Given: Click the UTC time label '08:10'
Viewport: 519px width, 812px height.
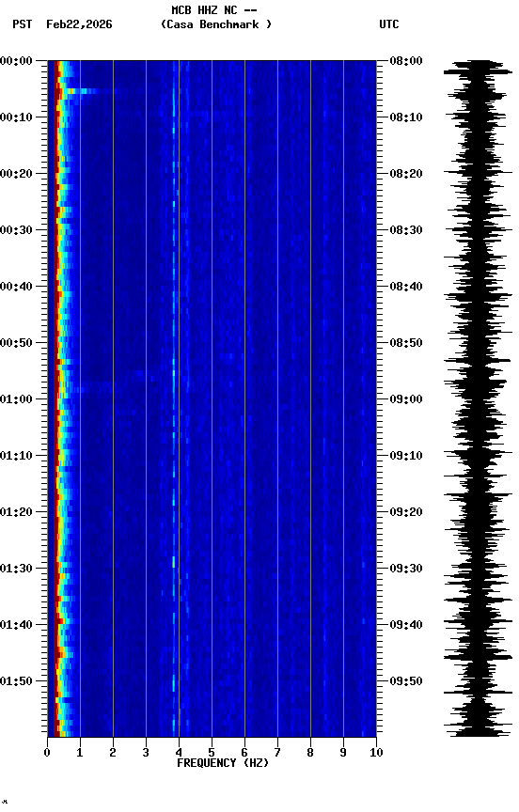Looking at the screenshot, I should 406,117.
